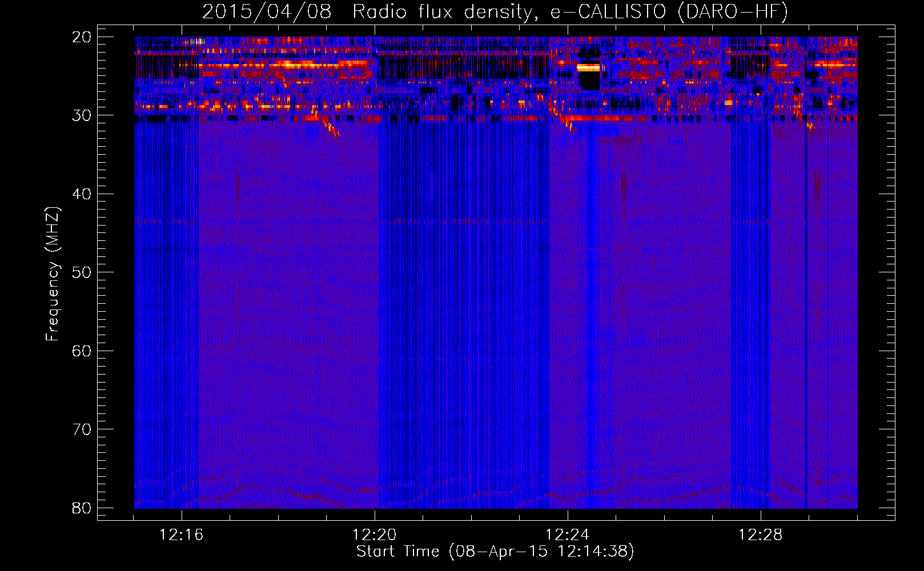The width and height of the screenshot is (924, 571).
Task: Click the 40 frequency tick label
Action: [82, 194]
